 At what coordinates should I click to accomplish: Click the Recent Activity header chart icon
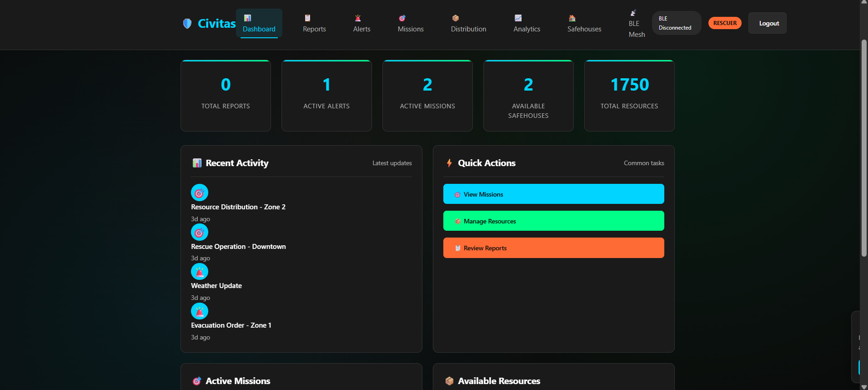click(197, 163)
